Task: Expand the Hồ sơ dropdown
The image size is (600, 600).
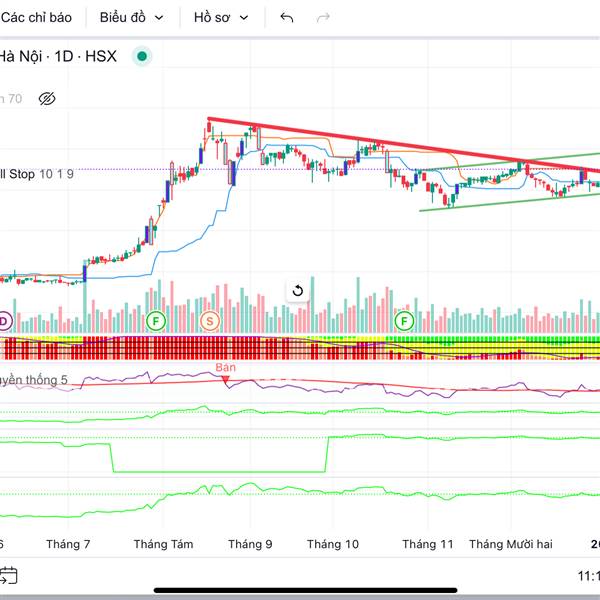Action: click(x=221, y=18)
